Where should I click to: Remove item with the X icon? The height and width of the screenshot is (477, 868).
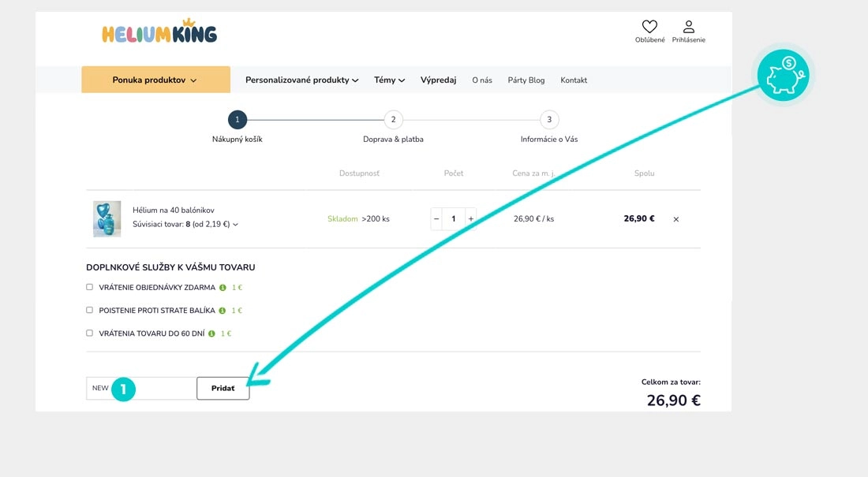pyautogui.click(x=676, y=219)
